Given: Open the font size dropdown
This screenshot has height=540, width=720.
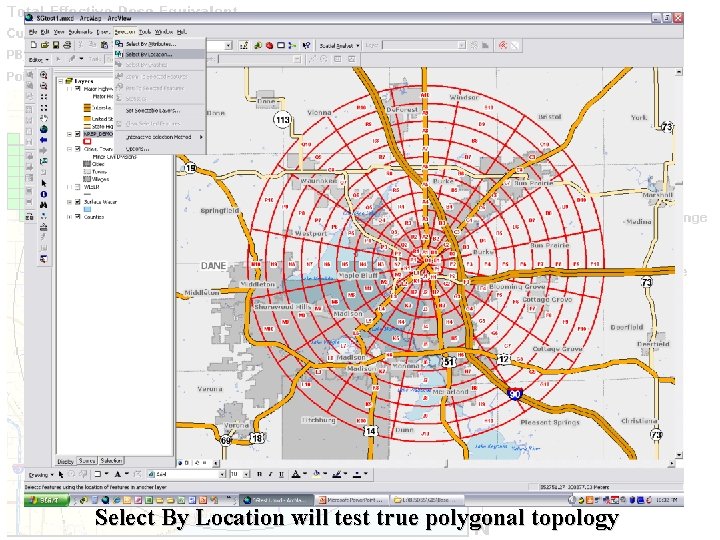Looking at the screenshot, I should 247,474.
